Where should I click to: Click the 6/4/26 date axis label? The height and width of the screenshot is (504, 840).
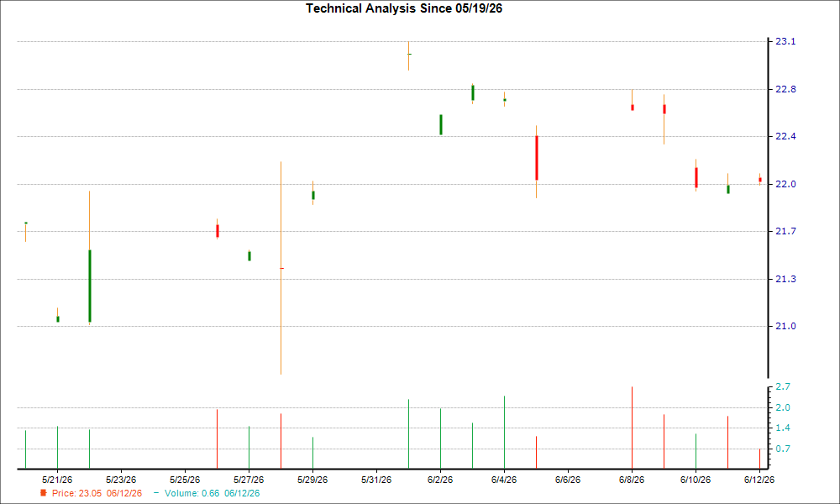(504, 480)
